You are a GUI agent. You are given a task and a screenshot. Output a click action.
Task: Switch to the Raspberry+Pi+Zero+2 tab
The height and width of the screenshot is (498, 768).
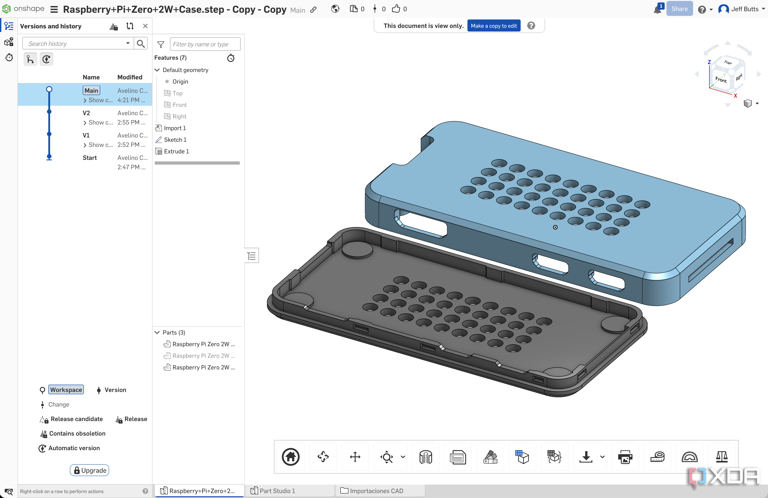point(199,491)
